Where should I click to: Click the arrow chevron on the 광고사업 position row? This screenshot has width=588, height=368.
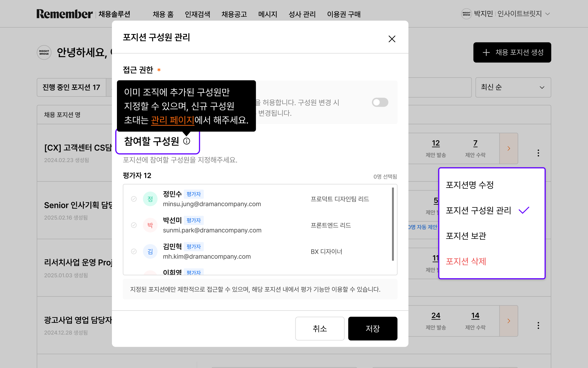[x=509, y=321]
